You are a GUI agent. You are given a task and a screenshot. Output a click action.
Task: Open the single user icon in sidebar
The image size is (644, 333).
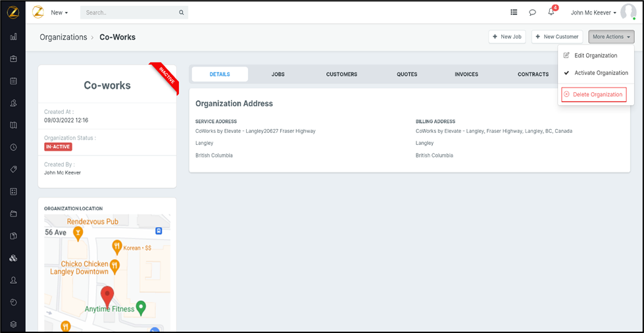click(x=13, y=280)
